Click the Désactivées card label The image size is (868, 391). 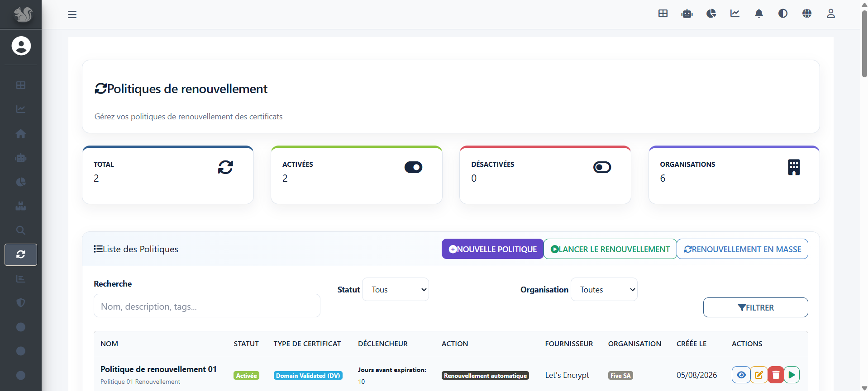point(492,165)
